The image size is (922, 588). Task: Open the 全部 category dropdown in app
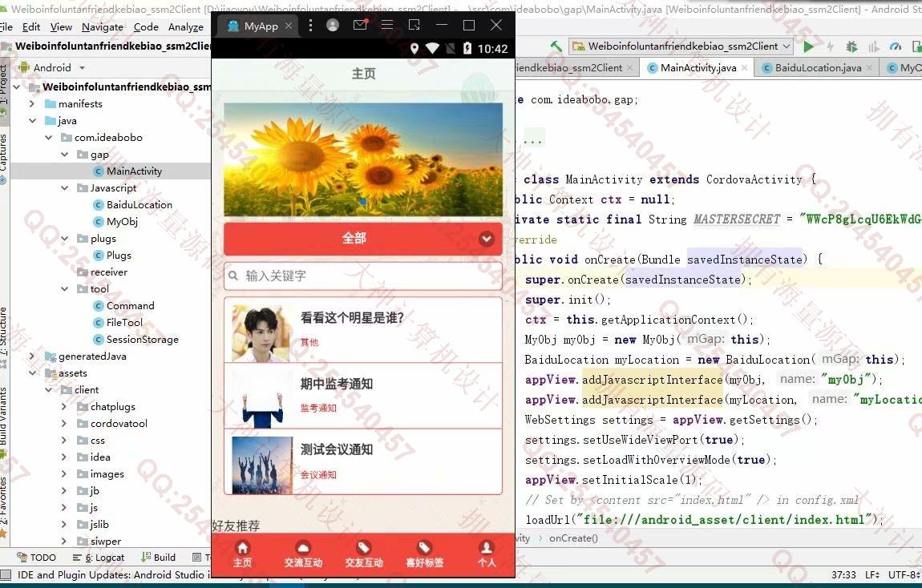point(363,239)
